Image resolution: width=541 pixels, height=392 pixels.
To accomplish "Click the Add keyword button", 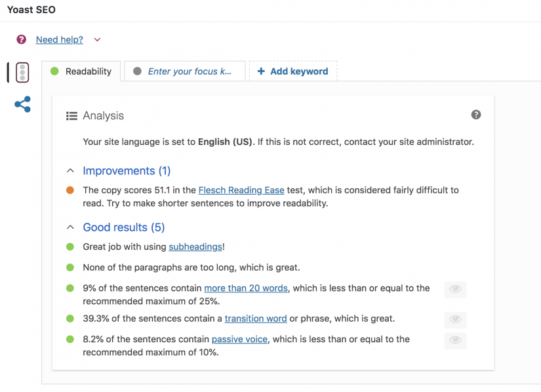I will [293, 71].
